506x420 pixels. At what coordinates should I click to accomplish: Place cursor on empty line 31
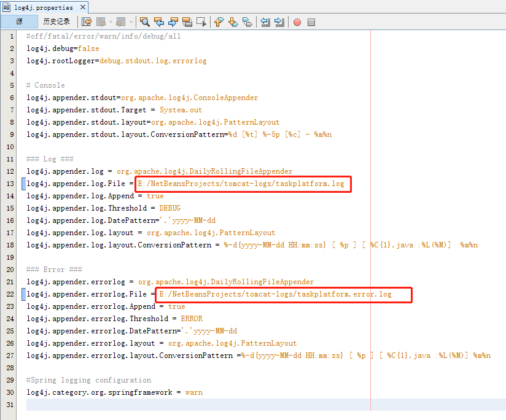click(x=266, y=405)
